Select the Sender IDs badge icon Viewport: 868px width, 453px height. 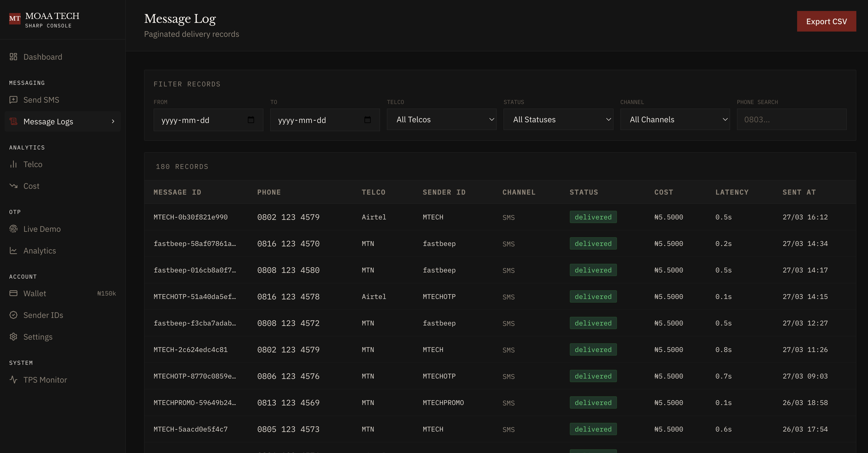[13, 315]
